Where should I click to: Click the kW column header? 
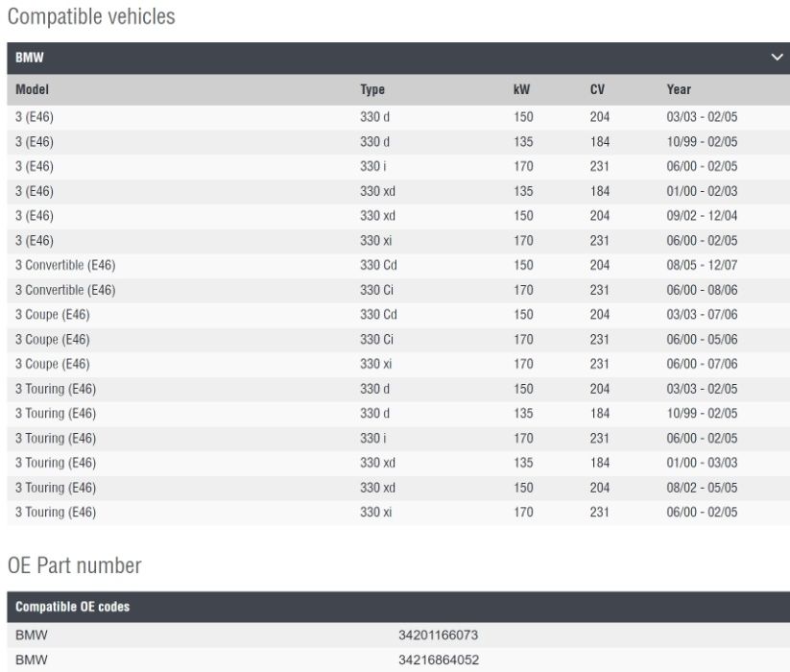(522, 89)
